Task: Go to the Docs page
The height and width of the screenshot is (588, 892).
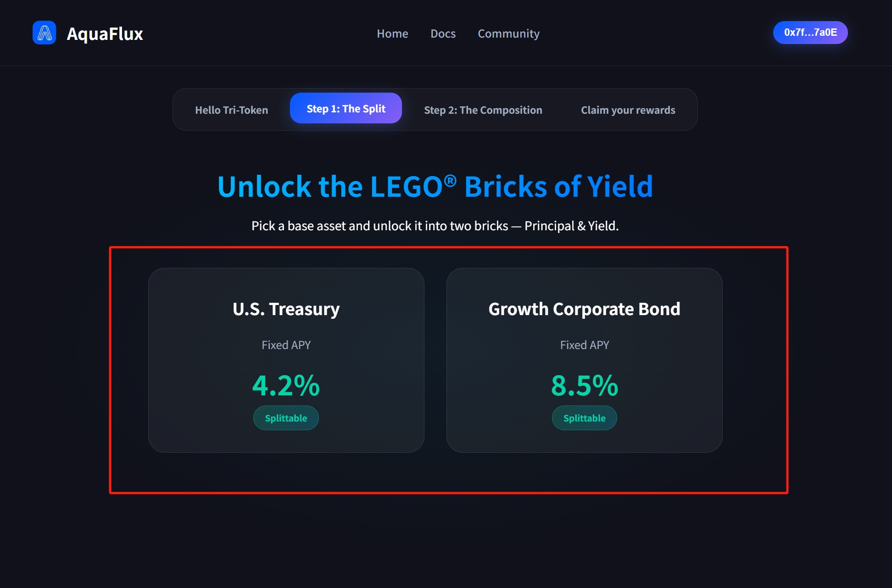Action: pos(443,33)
